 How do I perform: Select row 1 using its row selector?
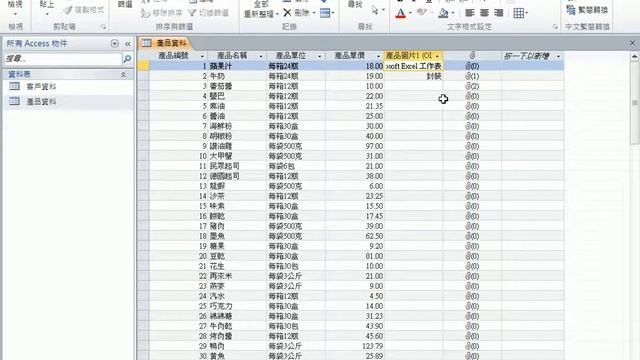coord(143,66)
